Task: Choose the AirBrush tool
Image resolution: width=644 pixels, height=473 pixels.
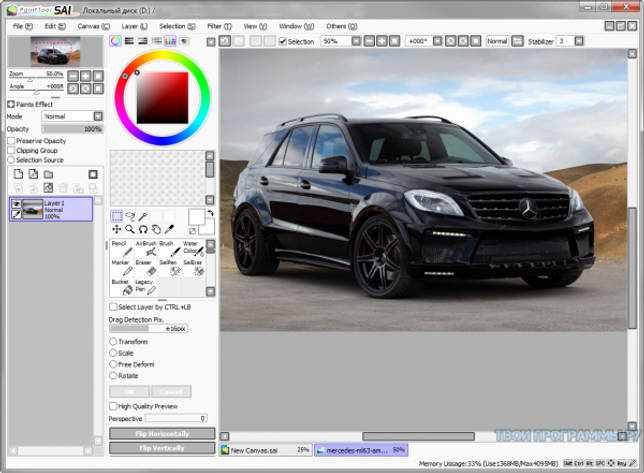Action: pos(146,248)
